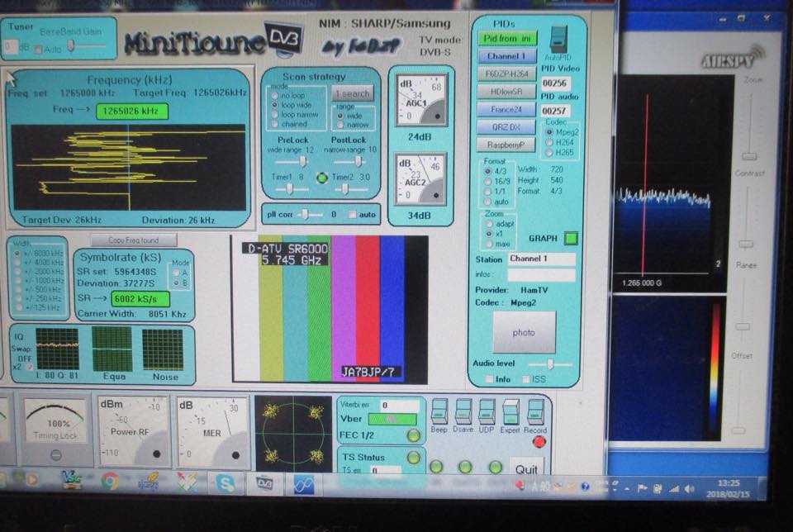The image size is (793, 532).
Task: Select the Channel 1 PID preset
Action: pos(506,56)
